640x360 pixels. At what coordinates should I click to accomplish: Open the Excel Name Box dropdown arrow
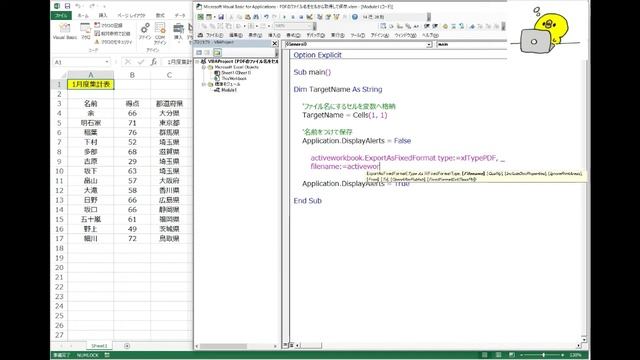[107, 62]
